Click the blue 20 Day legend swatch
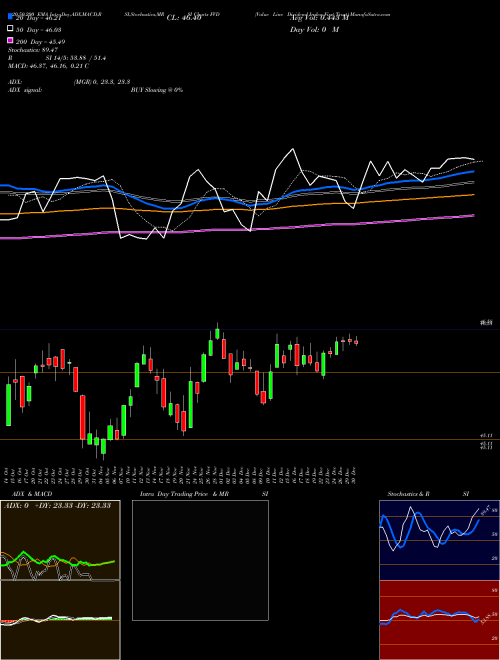Viewport: 500px width, 660px height. tap(10, 17)
